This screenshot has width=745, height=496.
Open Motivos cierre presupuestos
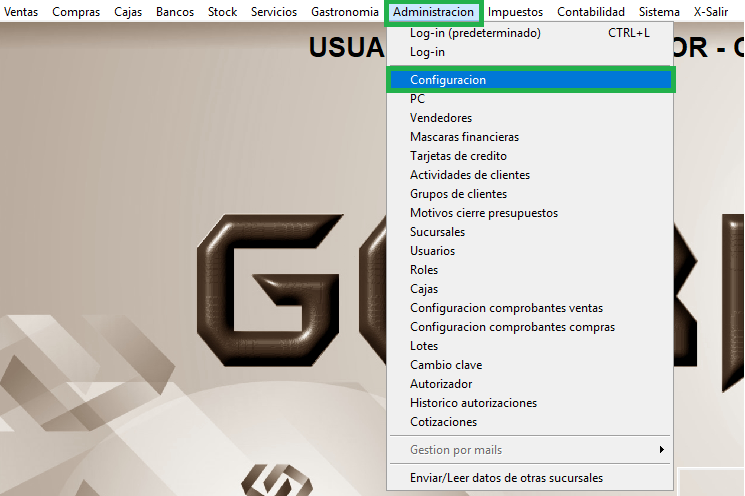click(531, 213)
